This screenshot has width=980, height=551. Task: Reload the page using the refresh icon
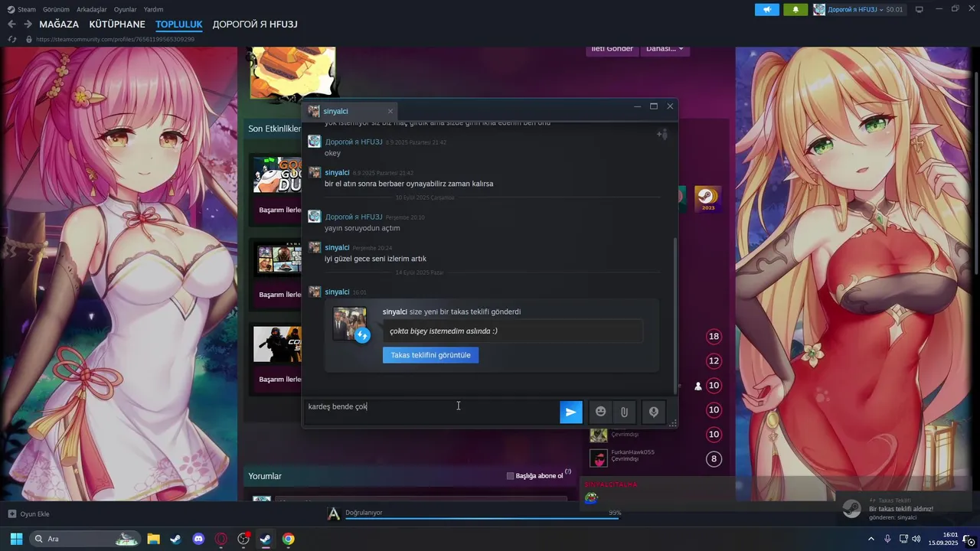click(11, 39)
